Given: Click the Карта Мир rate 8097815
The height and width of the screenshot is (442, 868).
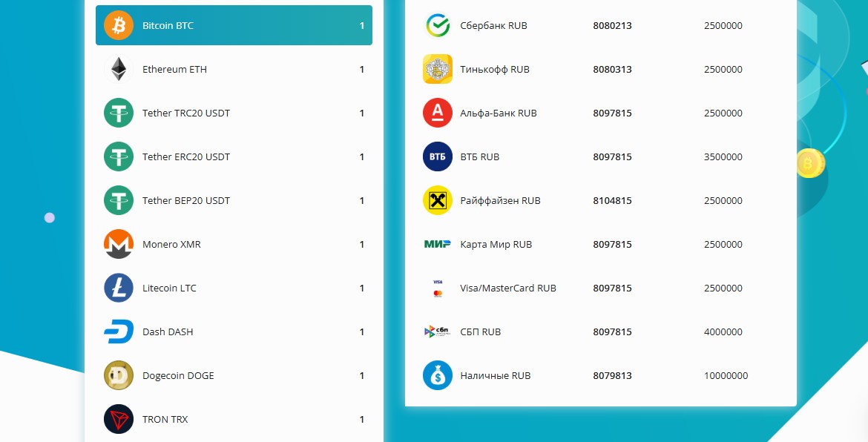Looking at the screenshot, I should 612,244.
